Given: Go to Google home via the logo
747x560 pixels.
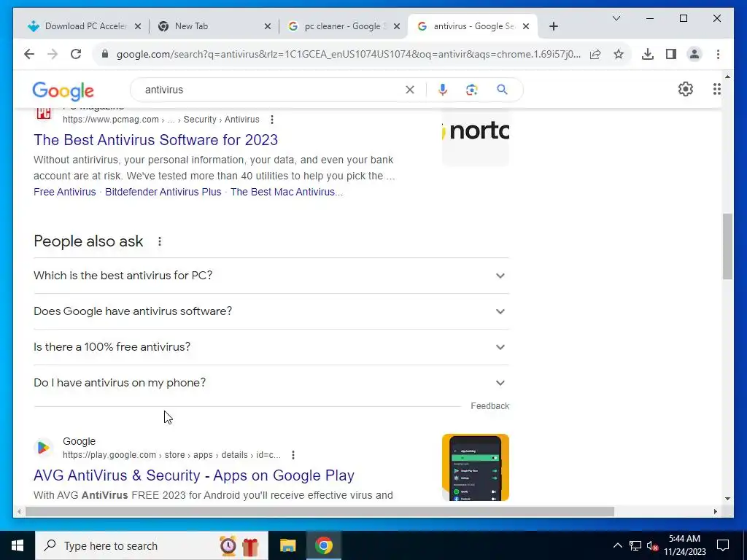Looking at the screenshot, I should 63,90.
